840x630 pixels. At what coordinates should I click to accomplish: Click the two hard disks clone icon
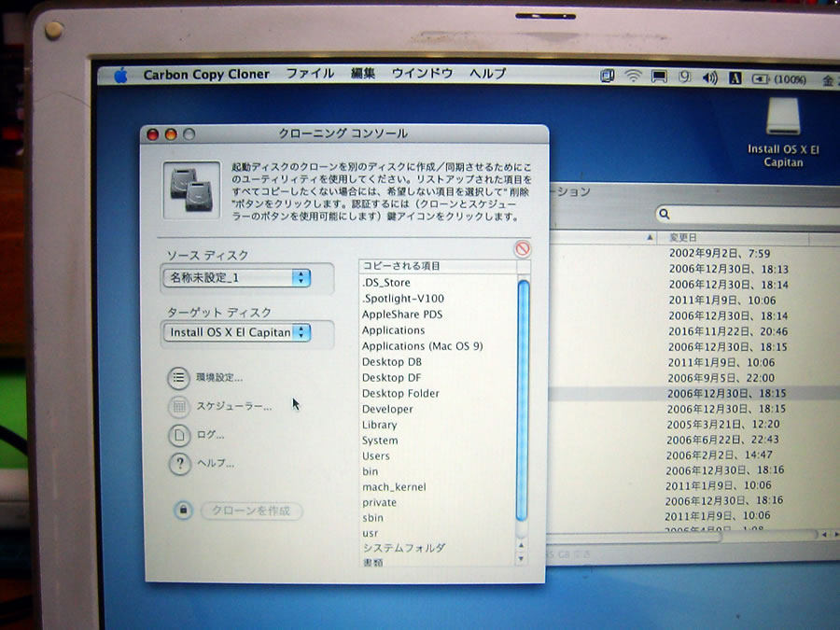click(x=191, y=190)
